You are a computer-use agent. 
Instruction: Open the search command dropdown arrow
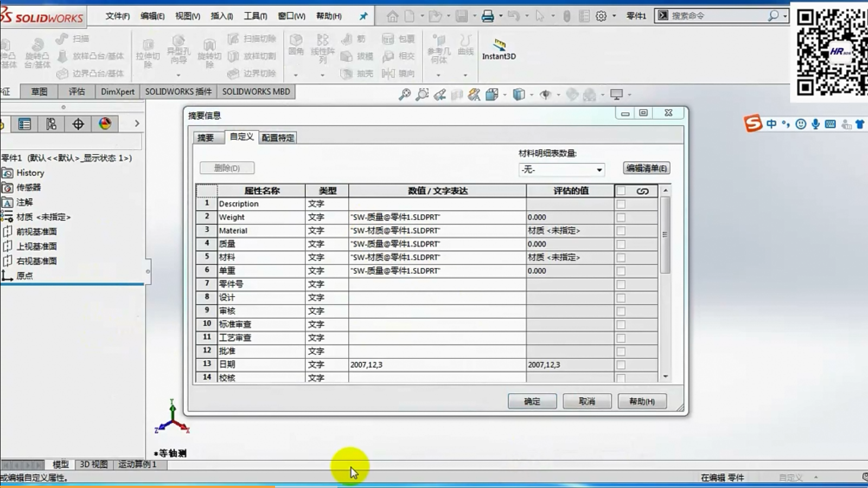pyautogui.click(x=785, y=16)
